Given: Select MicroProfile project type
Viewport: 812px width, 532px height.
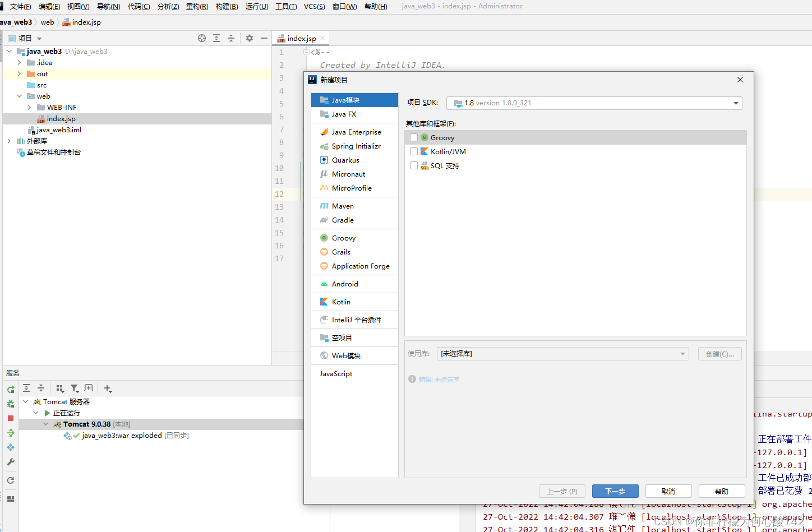Looking at the screenshot, I should pos(354,188).
